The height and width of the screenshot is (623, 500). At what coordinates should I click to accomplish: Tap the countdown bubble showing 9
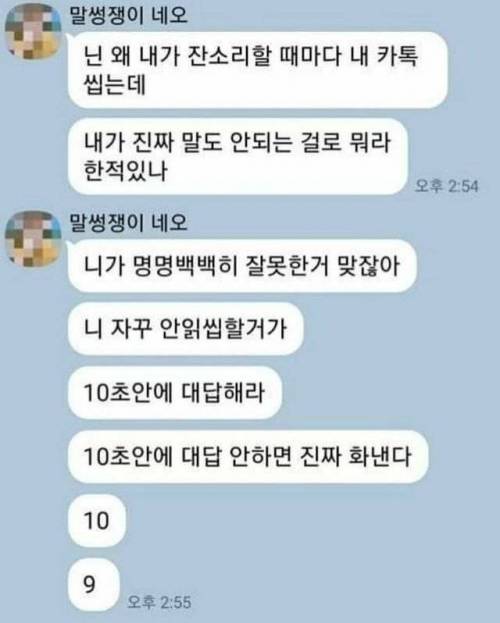94,584
